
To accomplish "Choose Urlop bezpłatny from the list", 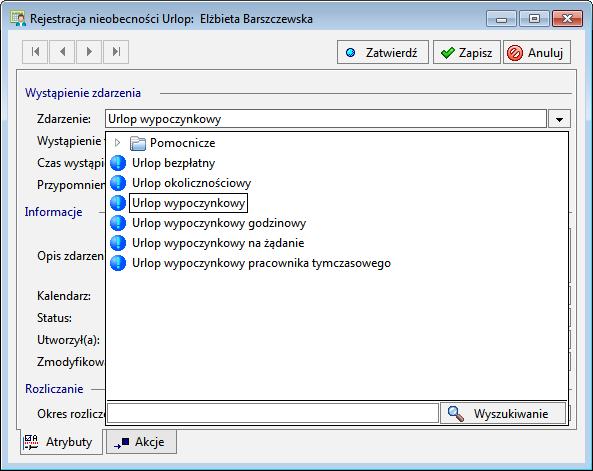I will click(174, 163).
